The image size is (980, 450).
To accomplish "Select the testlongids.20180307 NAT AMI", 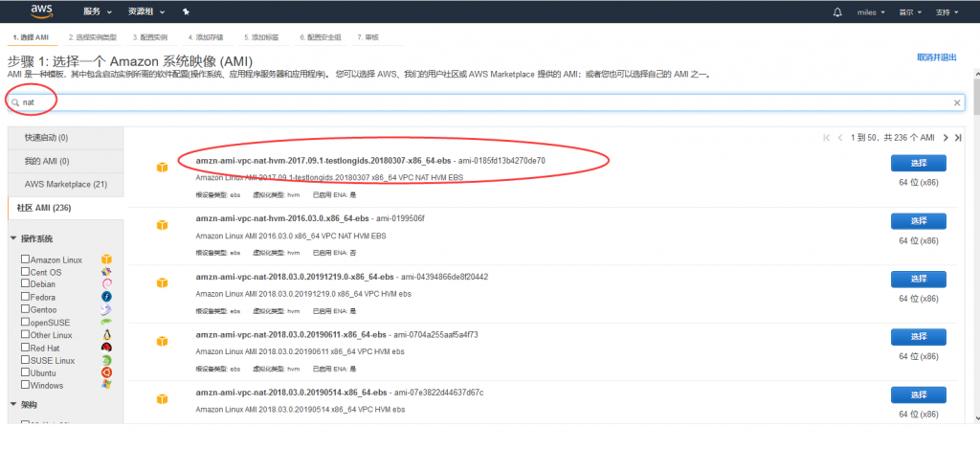I will [x=918, y=163].
